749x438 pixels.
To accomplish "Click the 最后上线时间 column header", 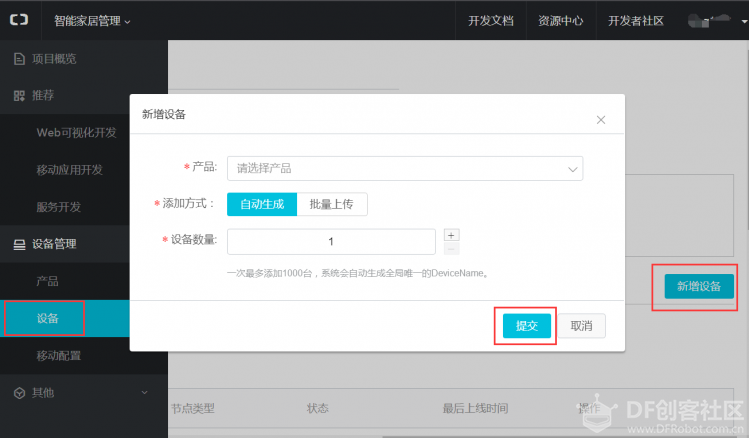I will [475, 408].
